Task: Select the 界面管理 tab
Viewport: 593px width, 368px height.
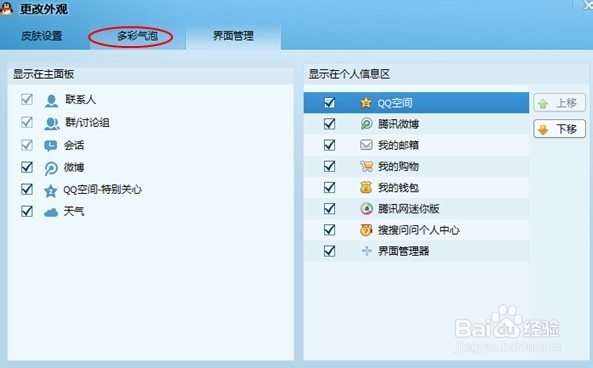Action: tap(233, 36)
